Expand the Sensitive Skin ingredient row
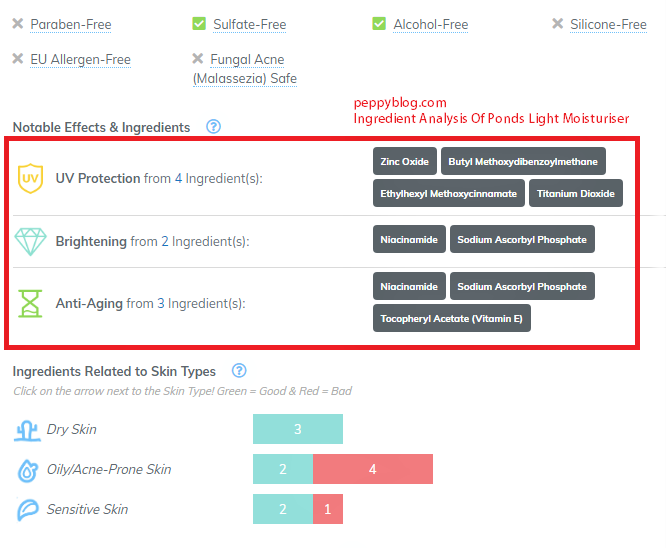666x548 pixels. pyautogui.click(x=87, y=510)
